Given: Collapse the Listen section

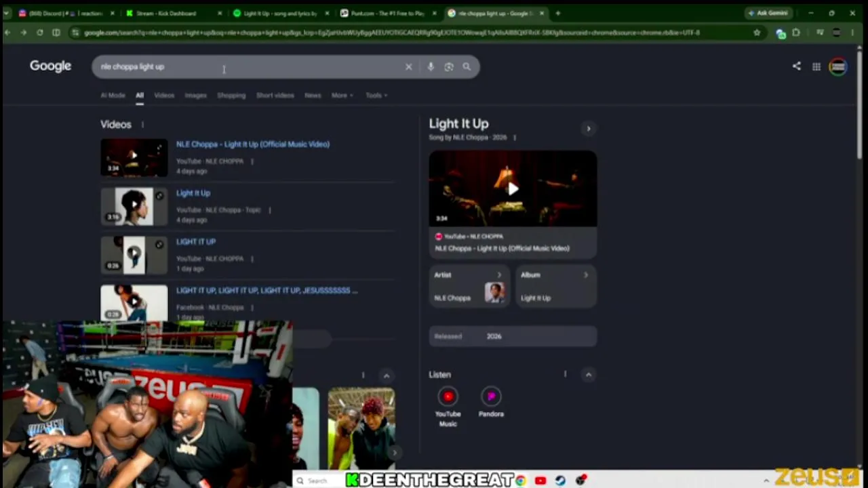Looking at the screenshot, I should point(588,375).
